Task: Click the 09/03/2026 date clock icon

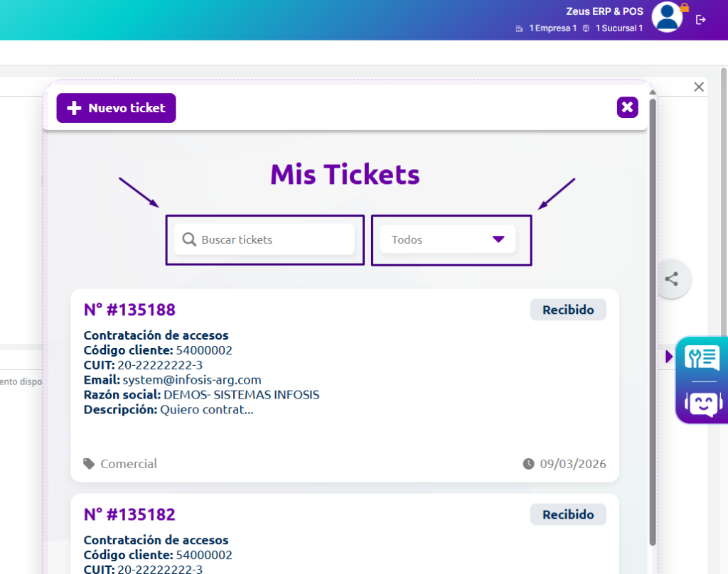Action: click(528, 464)
